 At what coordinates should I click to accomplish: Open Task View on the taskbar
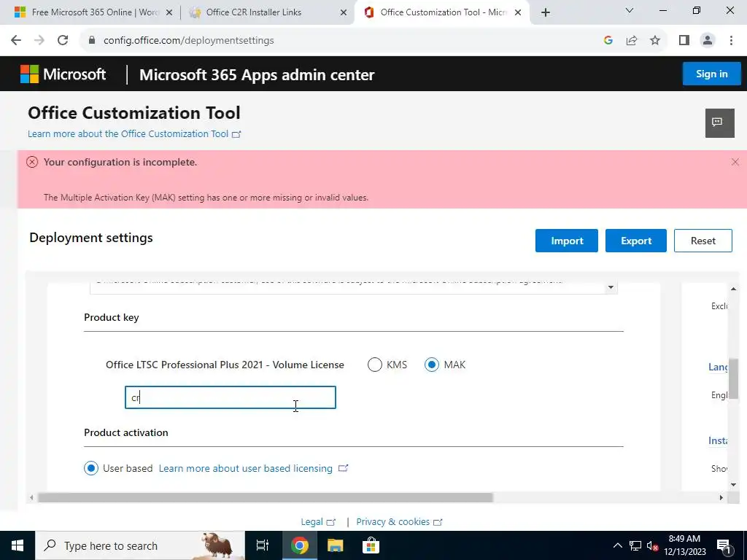click(x=262, y=545)
